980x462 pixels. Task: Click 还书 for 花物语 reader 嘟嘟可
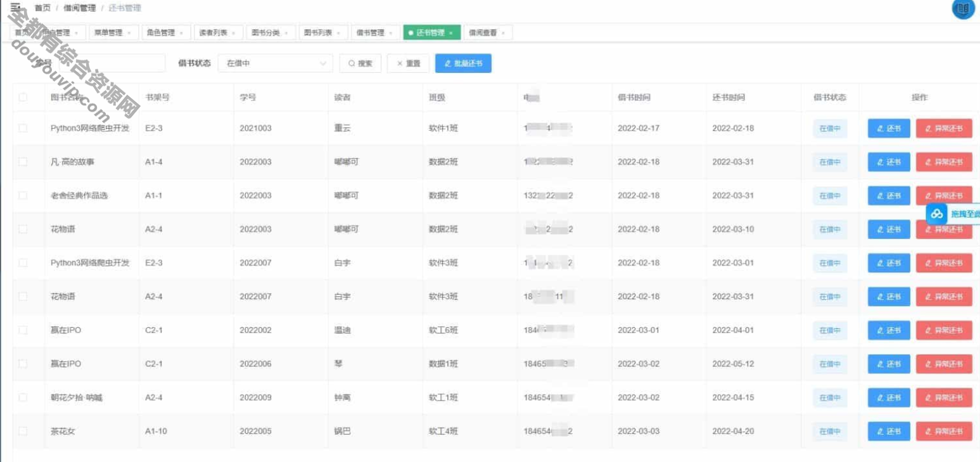tap(889, 229)
